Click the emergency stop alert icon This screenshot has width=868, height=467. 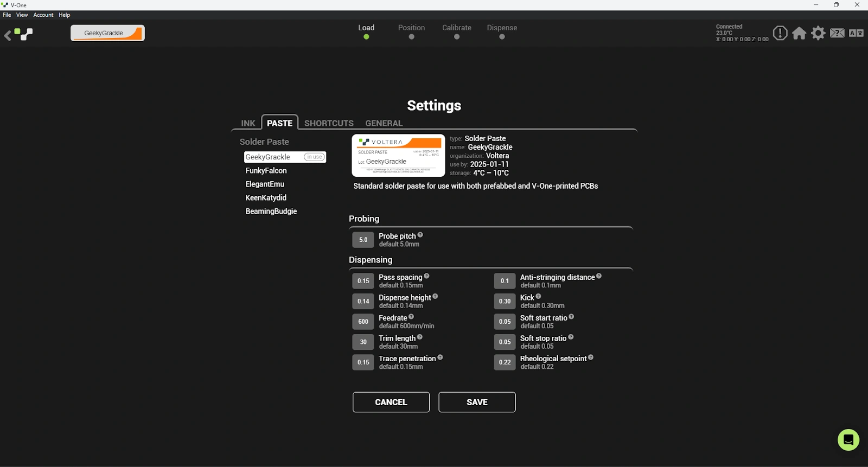coord(780,33)
